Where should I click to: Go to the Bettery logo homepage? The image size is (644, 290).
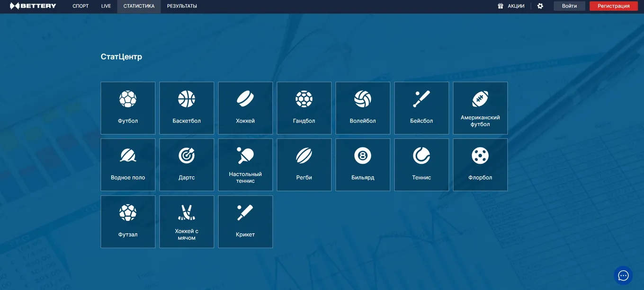tap(33, 6)
